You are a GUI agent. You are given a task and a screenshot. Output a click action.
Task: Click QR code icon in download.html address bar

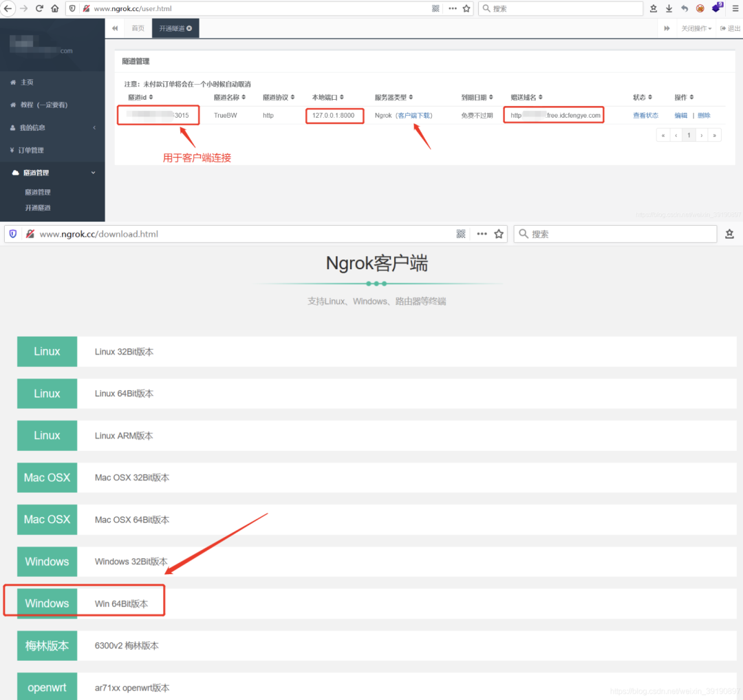click(460, 233)
